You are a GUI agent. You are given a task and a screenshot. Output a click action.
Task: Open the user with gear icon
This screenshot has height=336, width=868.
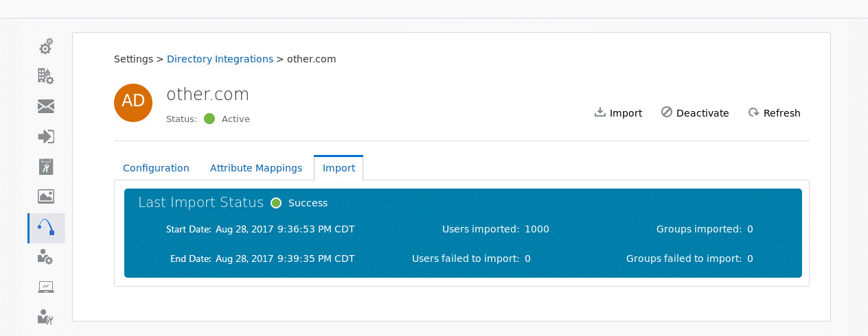click(x=45, y=257)
